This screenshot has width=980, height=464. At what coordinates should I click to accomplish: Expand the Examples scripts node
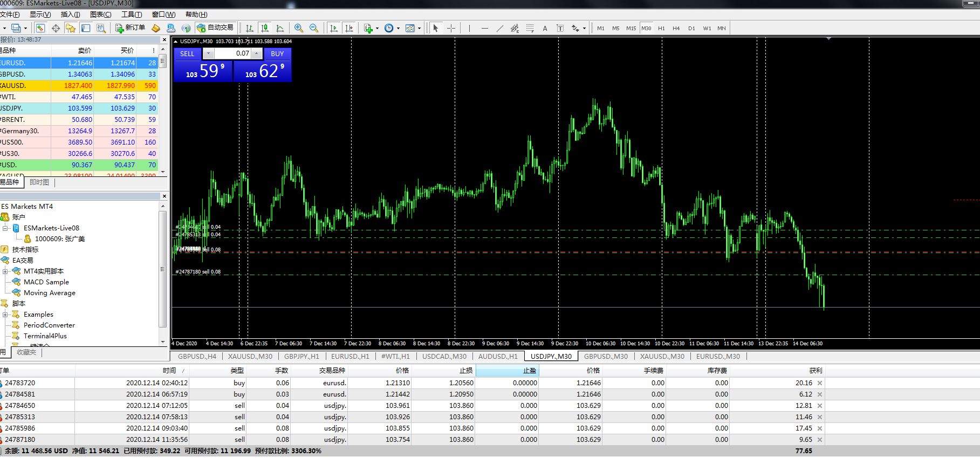pyautogui.click(x=5, y=315)
